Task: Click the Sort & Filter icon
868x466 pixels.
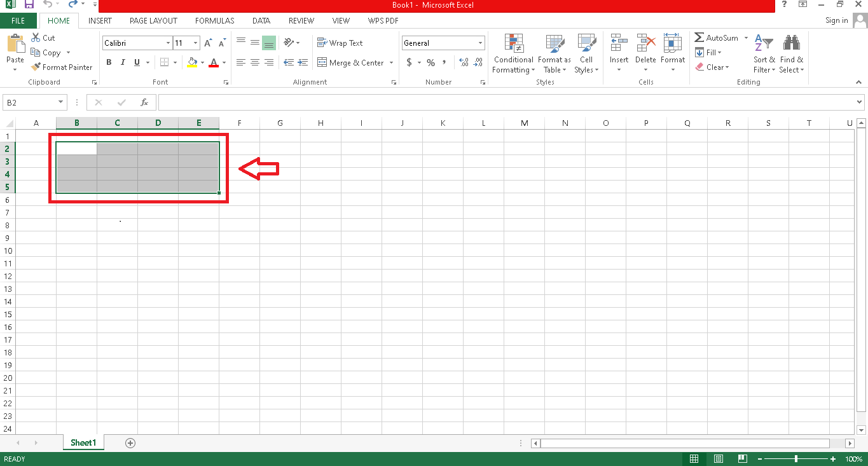Action: point(763,44)
